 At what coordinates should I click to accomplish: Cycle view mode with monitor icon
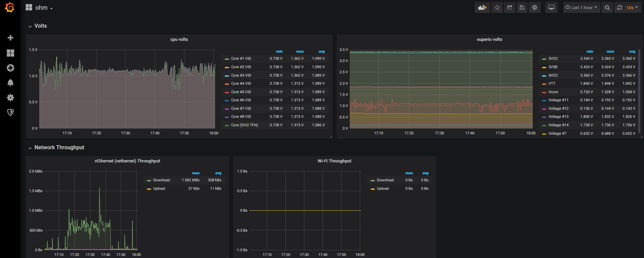click(x=551, y=7)
